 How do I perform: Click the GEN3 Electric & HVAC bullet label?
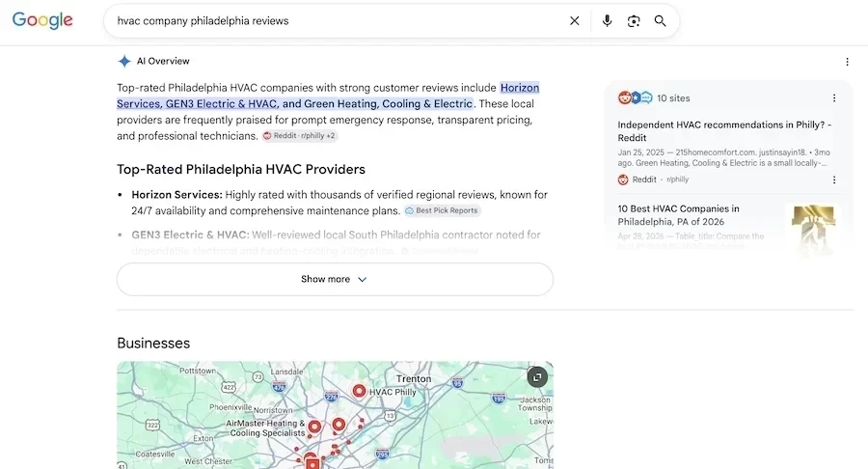(x=190, y=234)
